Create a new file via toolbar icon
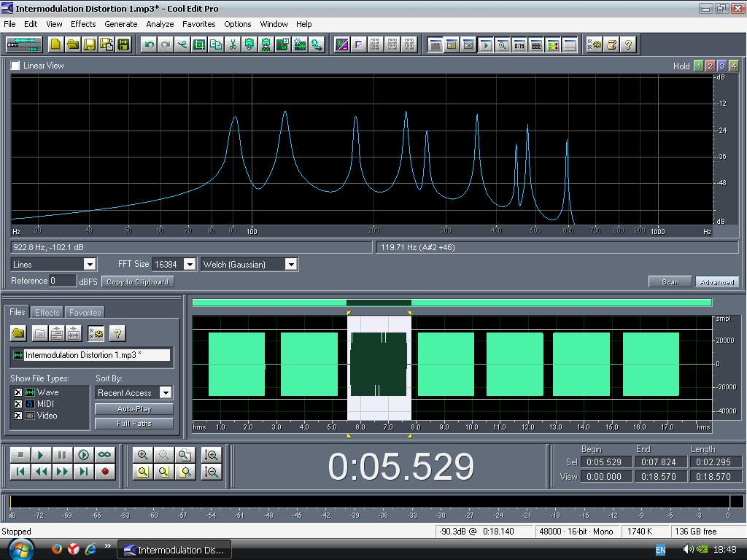 pyautogui.click(x=55, y=44)
